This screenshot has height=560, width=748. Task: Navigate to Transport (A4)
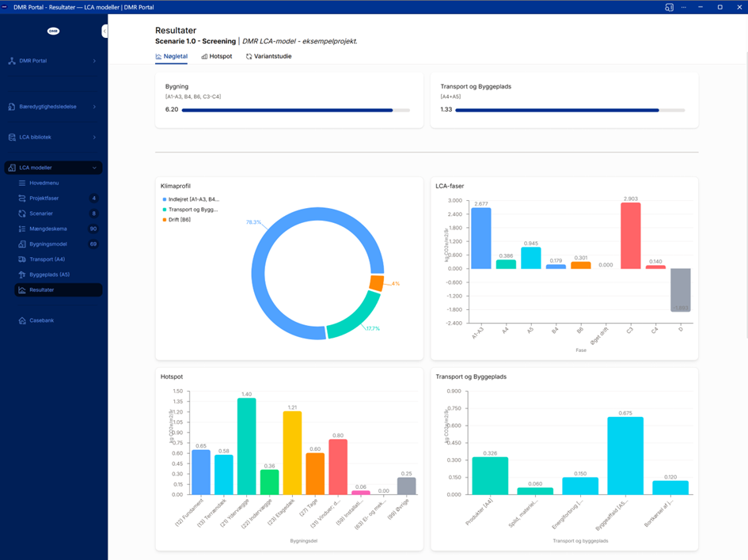[47, 259]
